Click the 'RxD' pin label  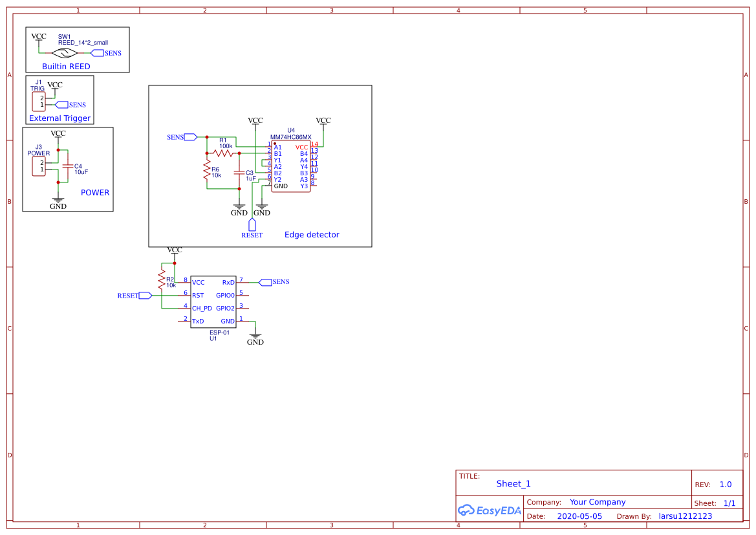click(228, 283)
